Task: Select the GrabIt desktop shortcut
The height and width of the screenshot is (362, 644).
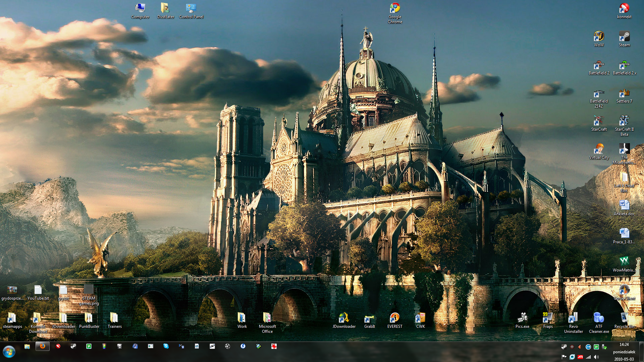Action: click(369, 320)
